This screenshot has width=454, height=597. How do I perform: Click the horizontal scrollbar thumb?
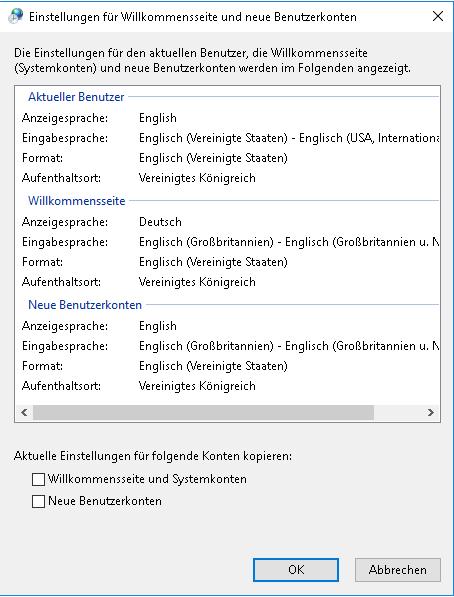click(x=203, y=412)
